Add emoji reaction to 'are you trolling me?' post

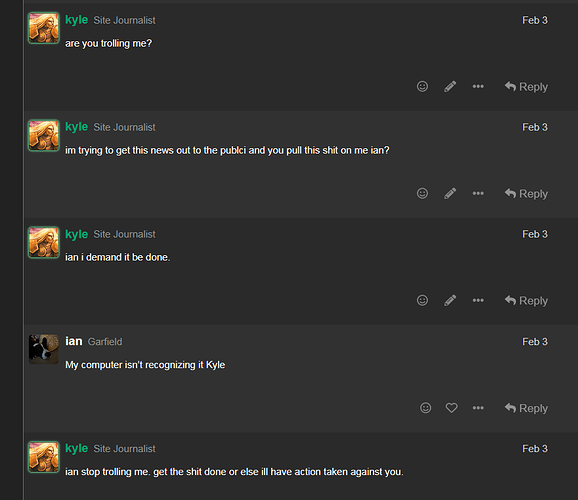422,86
